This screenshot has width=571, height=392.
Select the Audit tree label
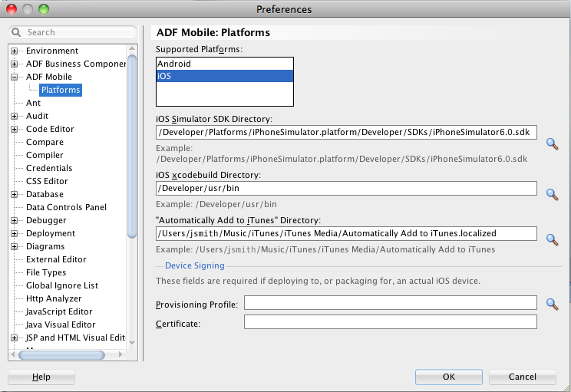pyautogui.click(x=37, y=116)
